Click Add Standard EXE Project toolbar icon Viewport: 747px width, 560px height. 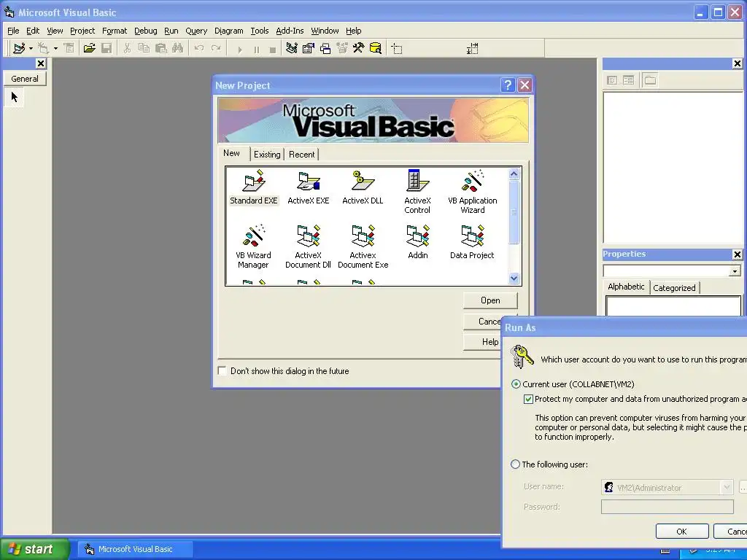point(19,49)
